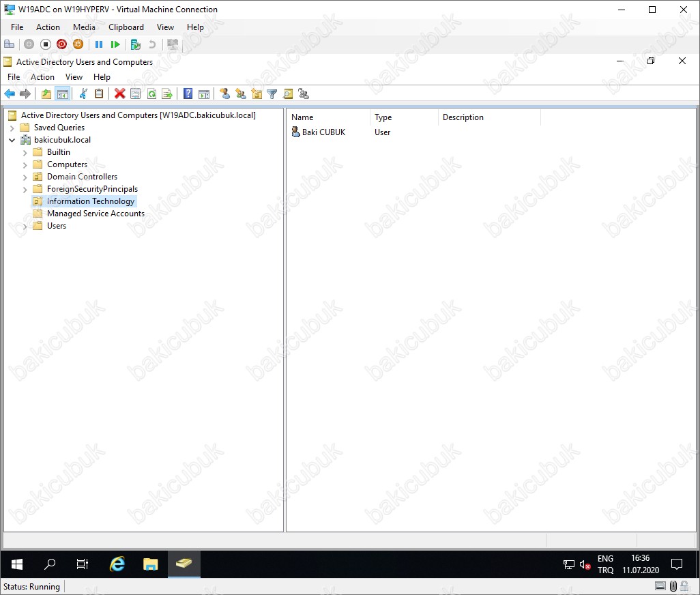
Task: Expand the Users container
Action: click(25, 227)
